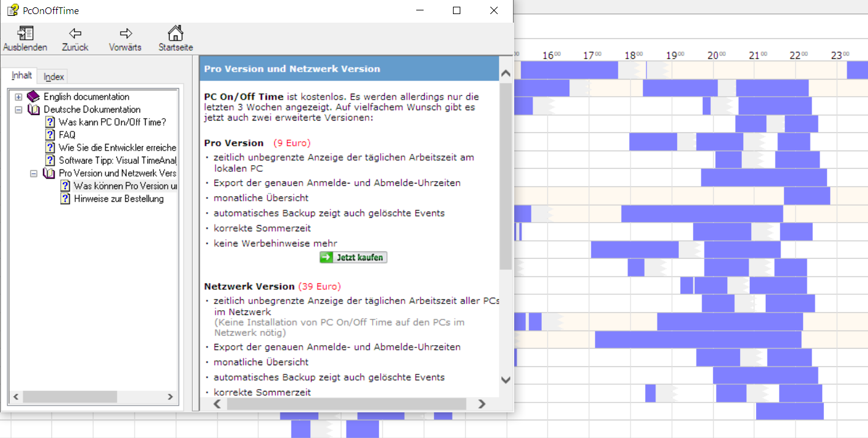The height and width of the screenshot is (438, 868).
Task: Maximize the PcOnOffTime help window
Action: tap(457, 10)
